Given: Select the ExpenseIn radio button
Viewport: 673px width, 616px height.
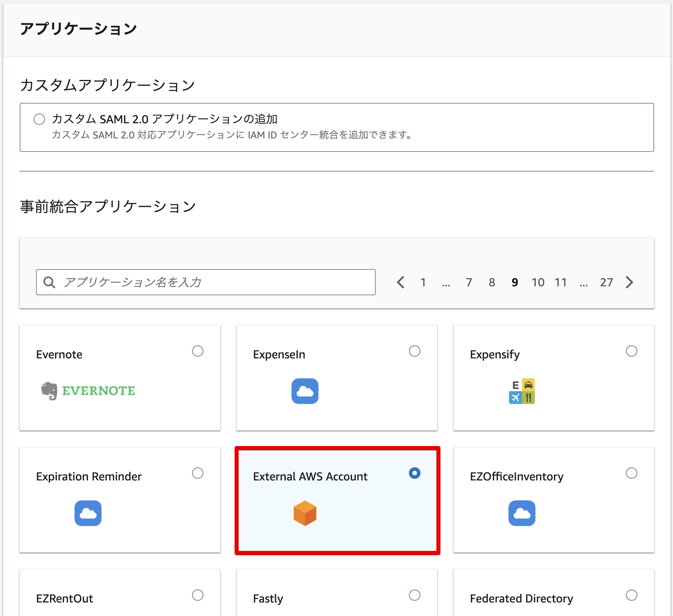Looking at the screenshot, I should coord(415,351).
